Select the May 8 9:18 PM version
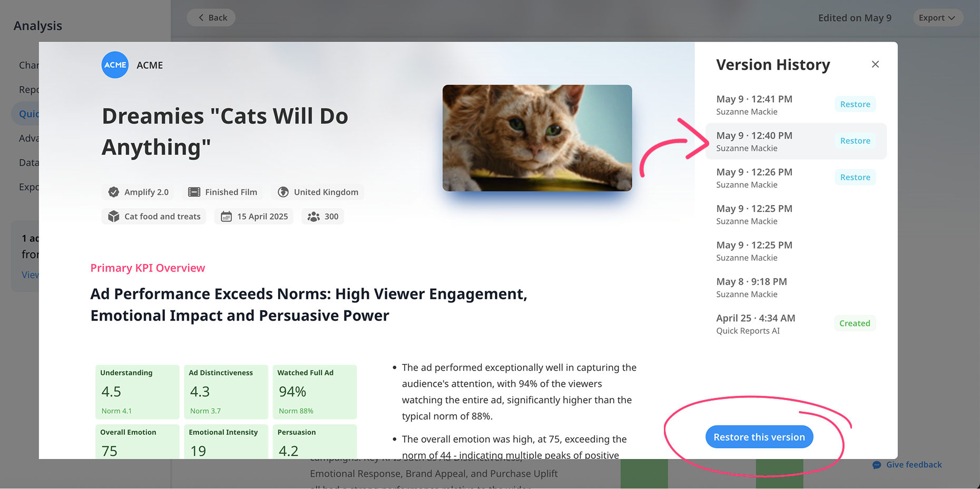 [x=796, y=287]
